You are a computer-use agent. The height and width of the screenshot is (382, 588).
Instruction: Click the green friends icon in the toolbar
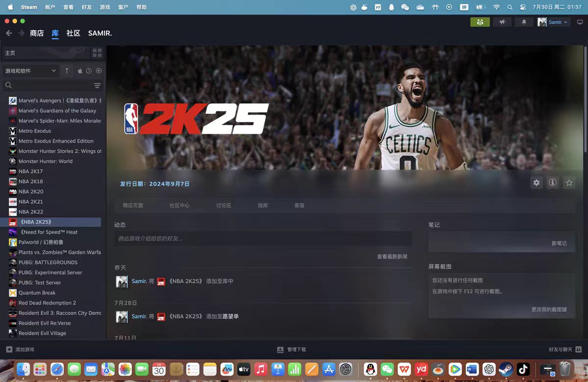coord(480,22)
